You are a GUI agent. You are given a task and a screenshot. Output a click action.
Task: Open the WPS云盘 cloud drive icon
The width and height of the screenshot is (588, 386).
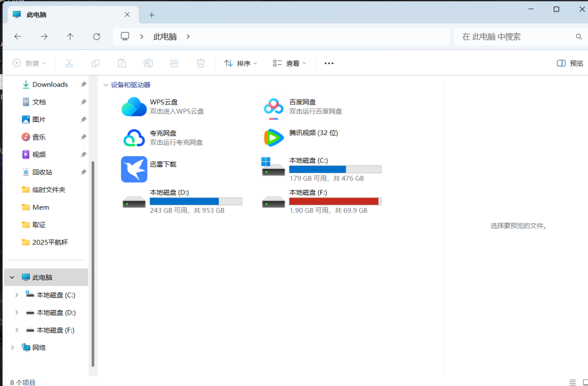click(x=134, y=107)
